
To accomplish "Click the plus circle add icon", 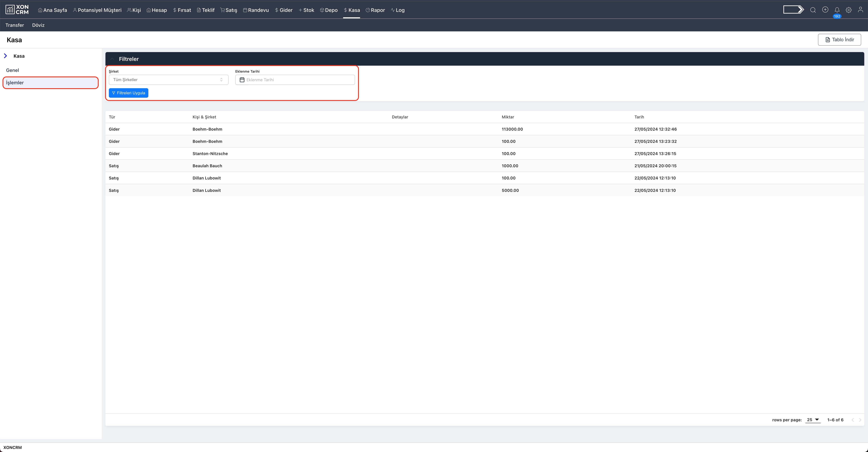I will click(825, 10).
